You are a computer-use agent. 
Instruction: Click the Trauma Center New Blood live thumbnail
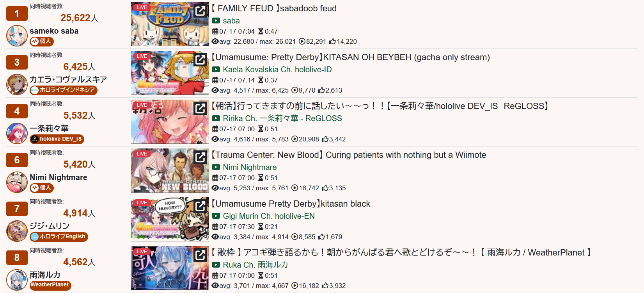click(x=170, y=170)
